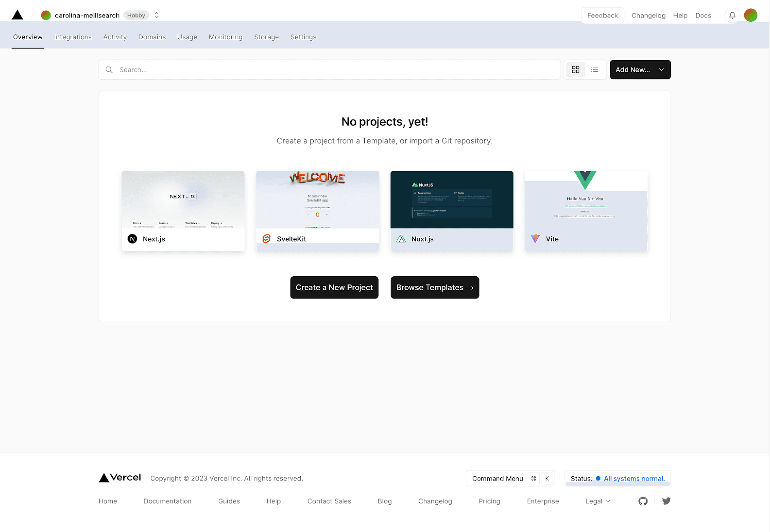Open the Command Menu button
The image size is (770, 532).
(x=510, y=479)
